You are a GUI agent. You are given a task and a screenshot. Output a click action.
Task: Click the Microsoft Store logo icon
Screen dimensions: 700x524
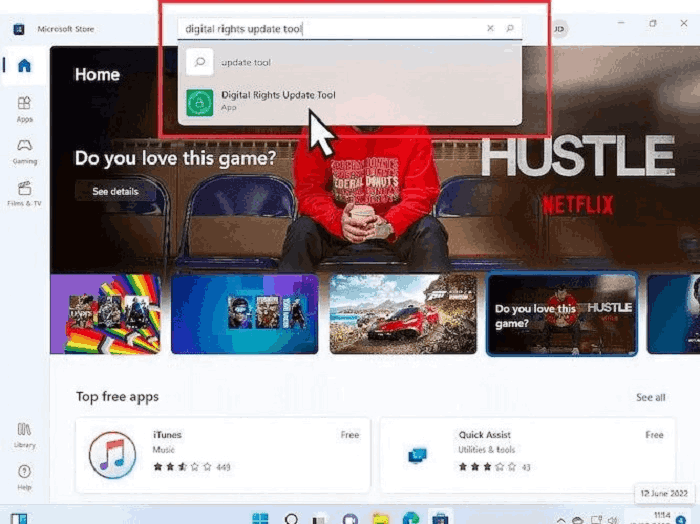(19, 29)
